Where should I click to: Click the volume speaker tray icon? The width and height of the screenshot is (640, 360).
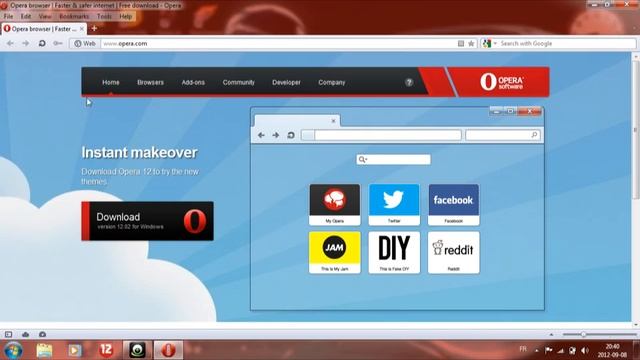(584, 350)
